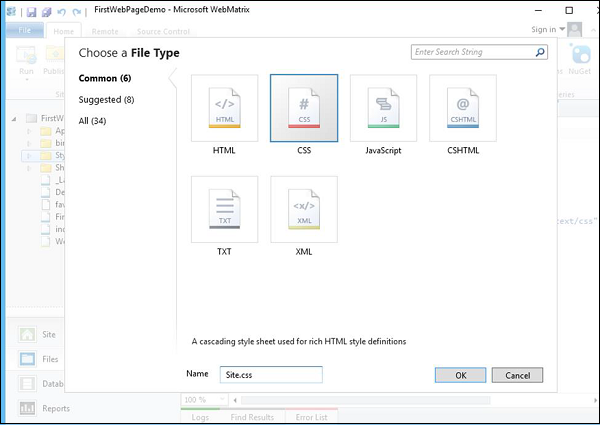The height and width of the screenshot is (425, 600).
Task: Confirm with the OK button
Action: (x=460, y=375)
